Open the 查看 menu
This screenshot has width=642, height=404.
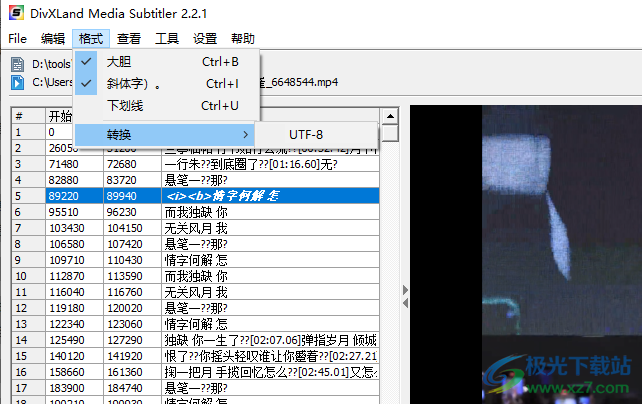129,38
